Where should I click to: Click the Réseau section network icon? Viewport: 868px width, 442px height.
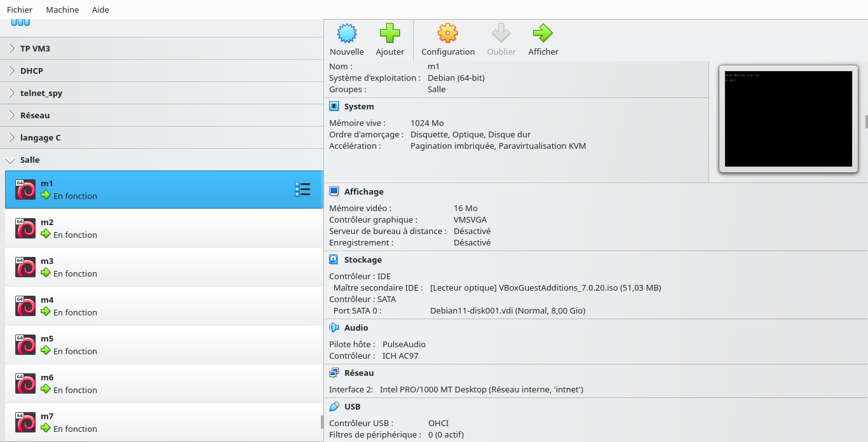[x=334, y=373]
